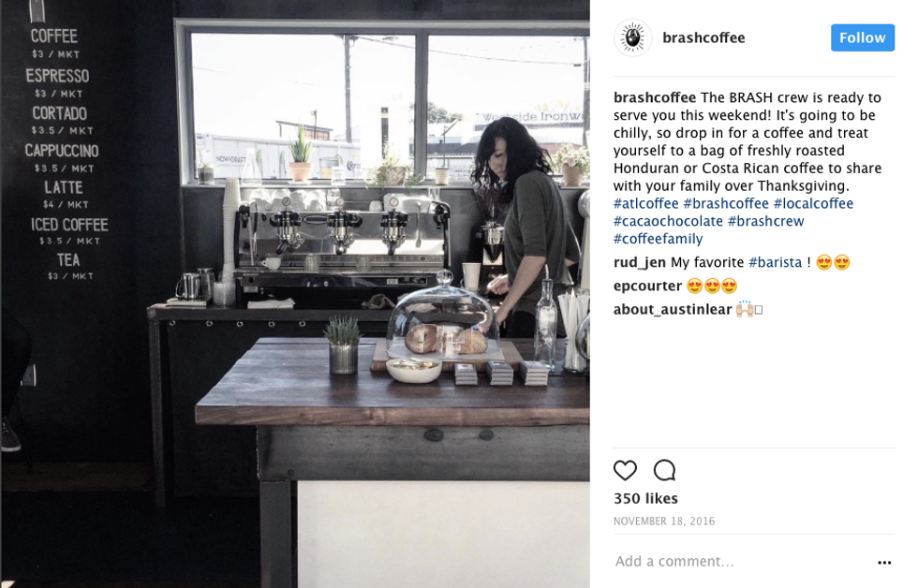Screen dimensions: 918x588
Task: Open brashcoffee username in the header
Action: [x=703, y=37]
